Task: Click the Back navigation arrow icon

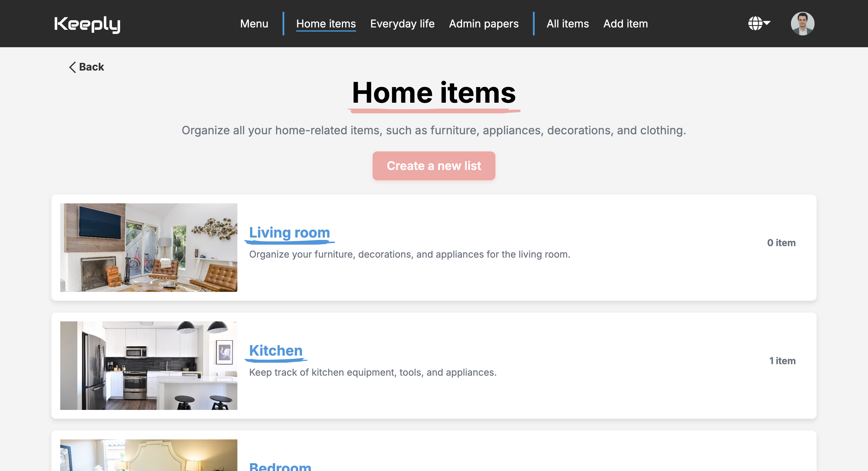Action: 71,67
